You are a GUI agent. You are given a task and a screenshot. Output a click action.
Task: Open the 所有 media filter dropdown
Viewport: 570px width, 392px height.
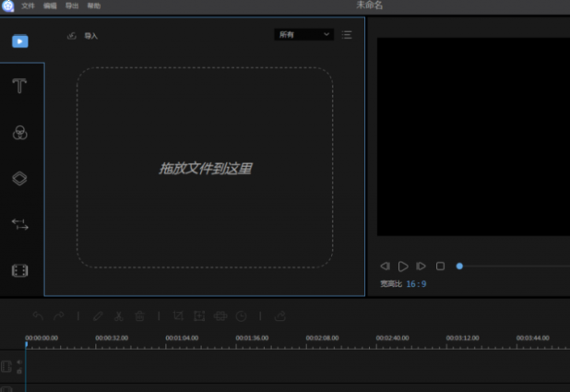click(x=303, y=34)
